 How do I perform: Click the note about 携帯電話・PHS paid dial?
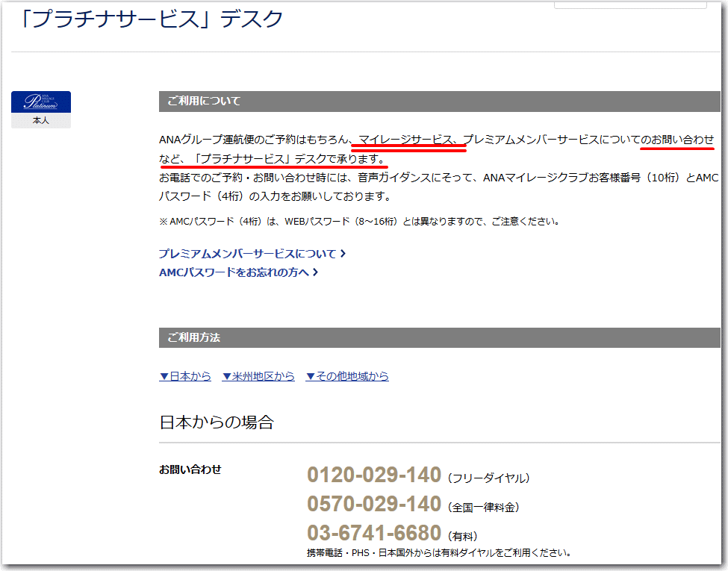[x=439, y=553]
